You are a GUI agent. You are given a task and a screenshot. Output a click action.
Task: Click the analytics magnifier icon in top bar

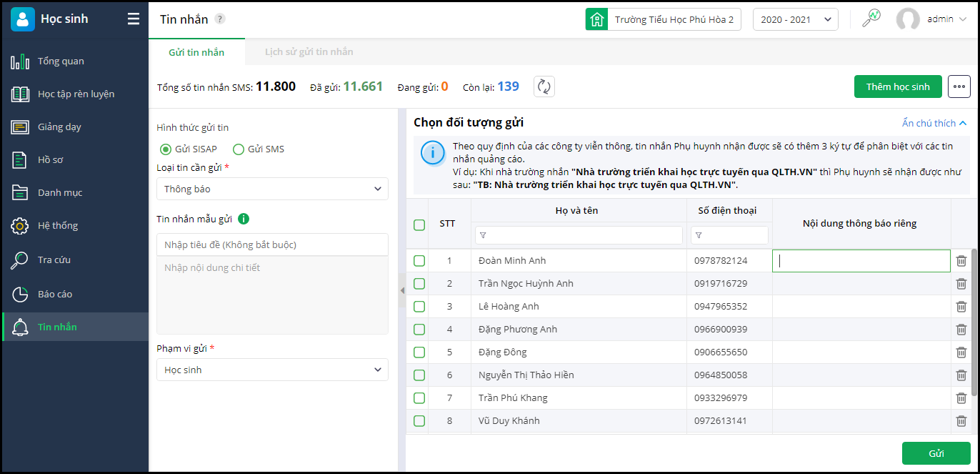pyautogui.click(x=871, y=19)
